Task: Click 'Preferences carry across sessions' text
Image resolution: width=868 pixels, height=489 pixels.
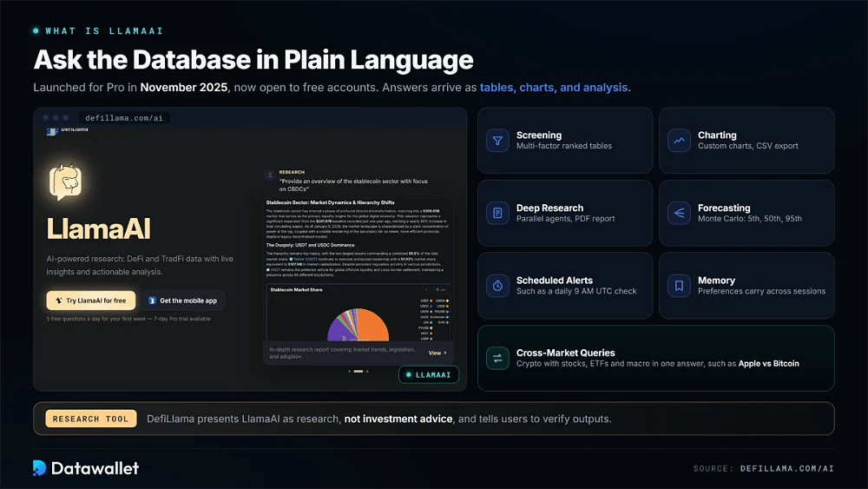Action: [x=761, y=291]
